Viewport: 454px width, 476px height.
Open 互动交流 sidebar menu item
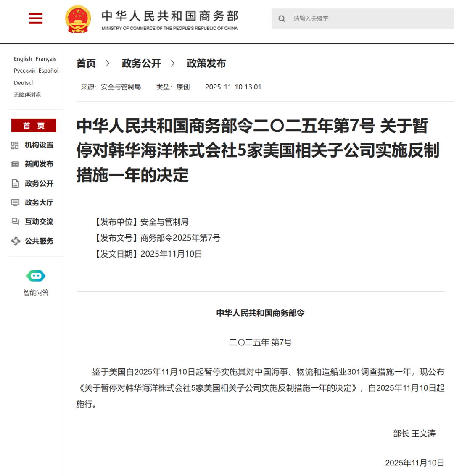[x=39, y=221]
